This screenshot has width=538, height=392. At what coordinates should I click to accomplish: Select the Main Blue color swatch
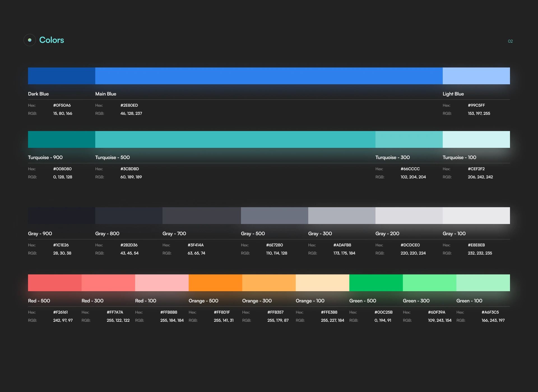[x=269, y=76]
